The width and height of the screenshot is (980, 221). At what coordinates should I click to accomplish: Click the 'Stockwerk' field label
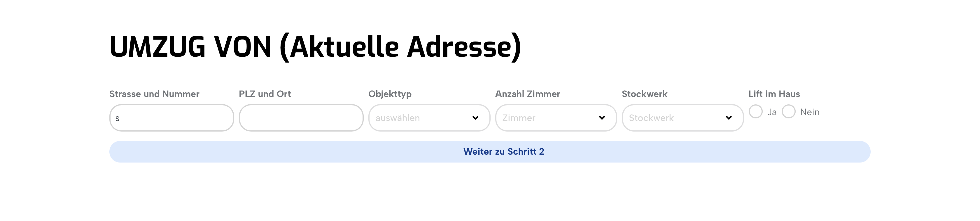645,94
